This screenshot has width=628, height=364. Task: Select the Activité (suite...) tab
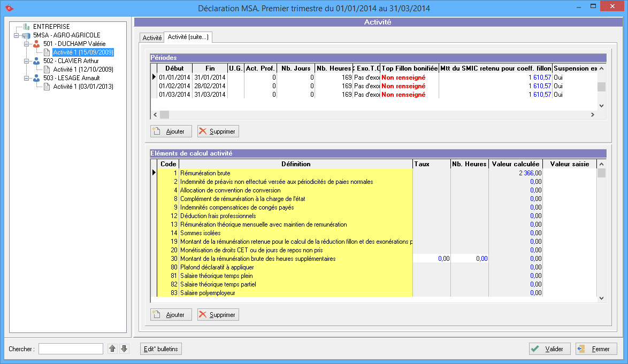click(x=188, y=37)
